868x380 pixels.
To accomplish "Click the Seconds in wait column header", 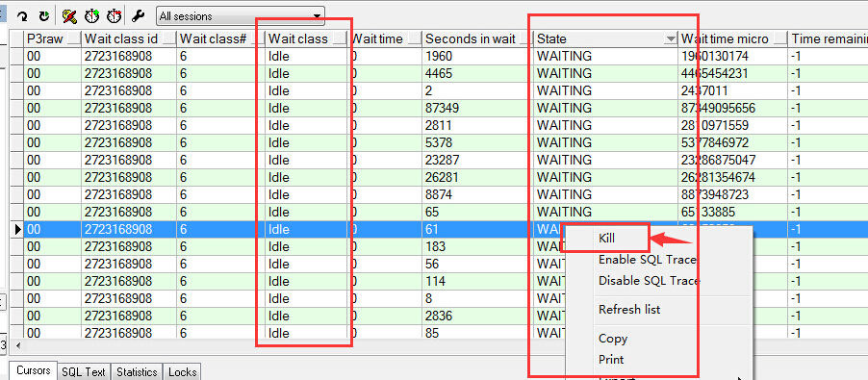I will pos(470,39).
